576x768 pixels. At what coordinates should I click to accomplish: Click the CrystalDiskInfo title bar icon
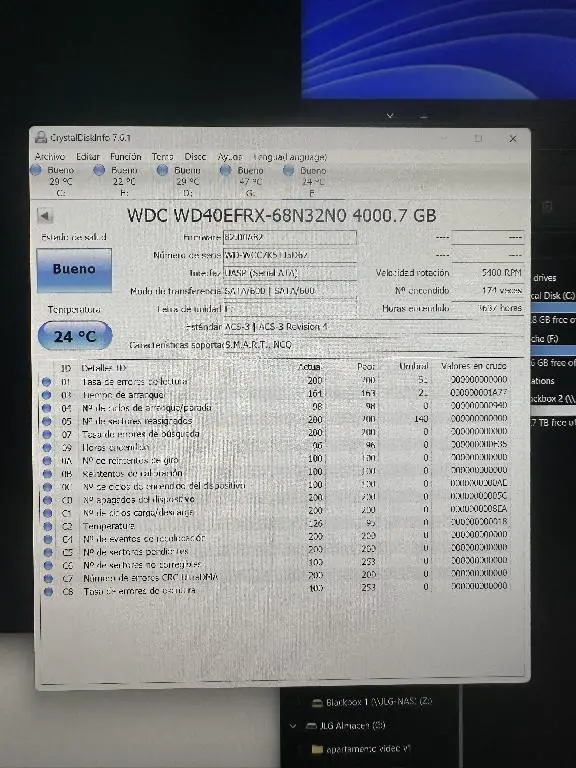click(41, 137)
